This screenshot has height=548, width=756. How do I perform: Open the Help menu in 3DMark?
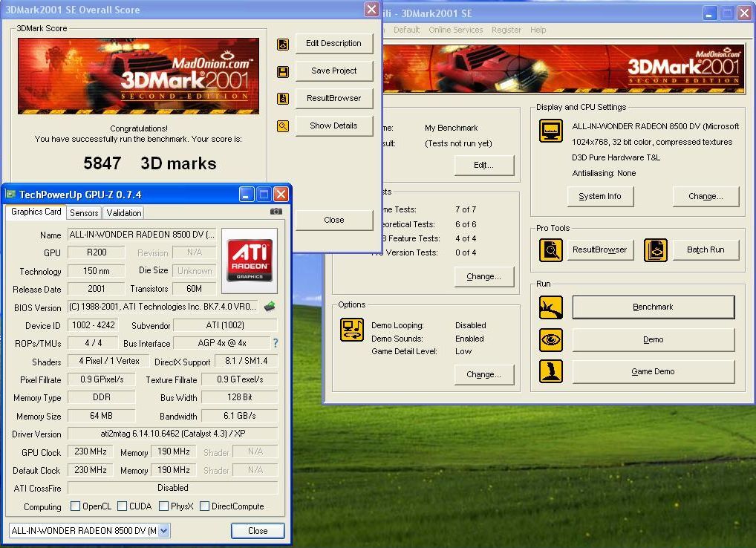pyautogui.click(x=538, y=30)
